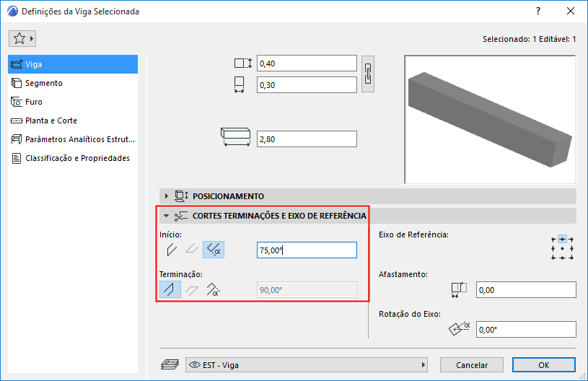Click the Posicionamento section icon
Image resolution: width=588 pixels, height=381 pixels.
click(182, 196)
